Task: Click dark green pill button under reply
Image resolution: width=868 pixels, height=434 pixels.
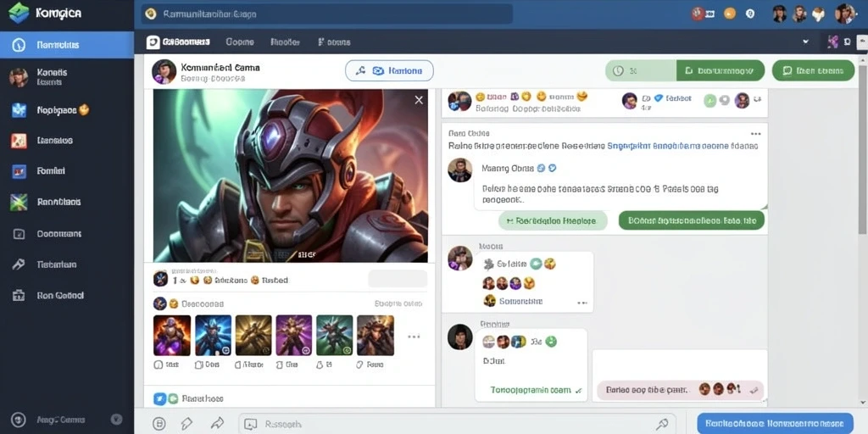Action: (692, 221)
